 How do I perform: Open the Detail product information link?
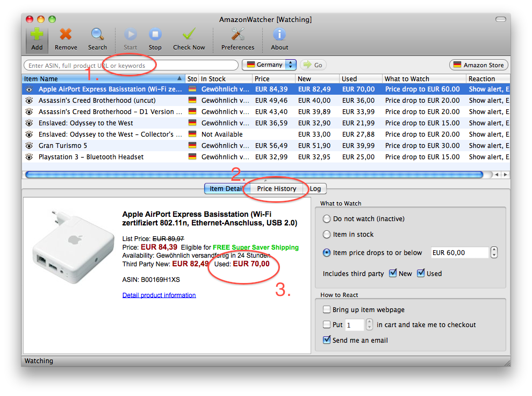point(159,295)
